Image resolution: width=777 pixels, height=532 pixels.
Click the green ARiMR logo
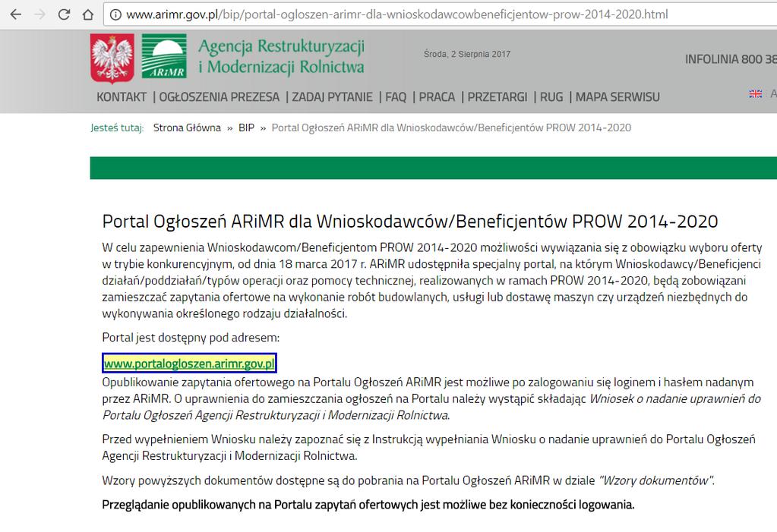click(164, 56)
